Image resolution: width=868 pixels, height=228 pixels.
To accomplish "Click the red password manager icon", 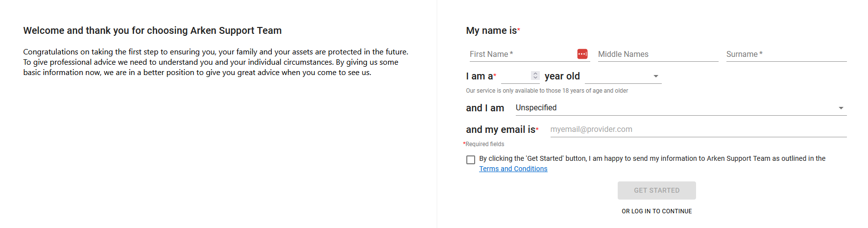I will (x=582, y=54).
